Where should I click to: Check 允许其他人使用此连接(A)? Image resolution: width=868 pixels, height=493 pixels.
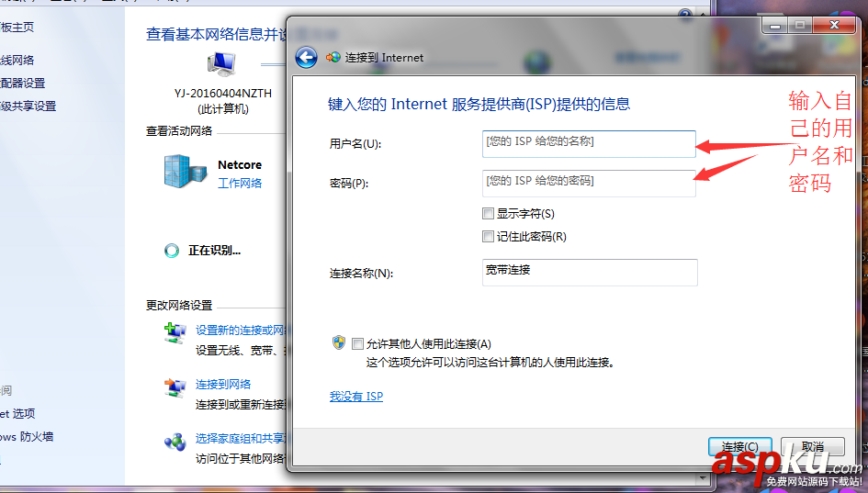(x=357, y=344)
